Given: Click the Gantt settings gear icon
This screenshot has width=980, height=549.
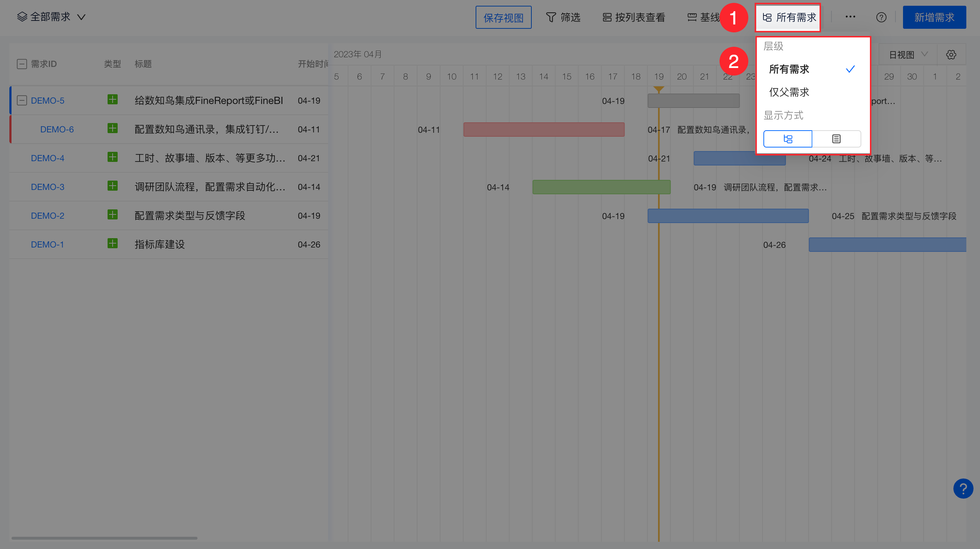Looking at the screenshot, I should click(951, 55).
